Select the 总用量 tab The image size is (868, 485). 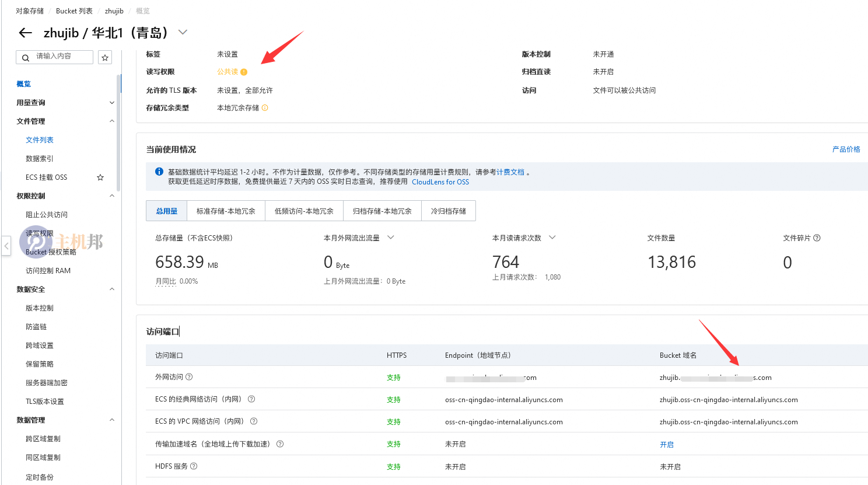(167, 211)
